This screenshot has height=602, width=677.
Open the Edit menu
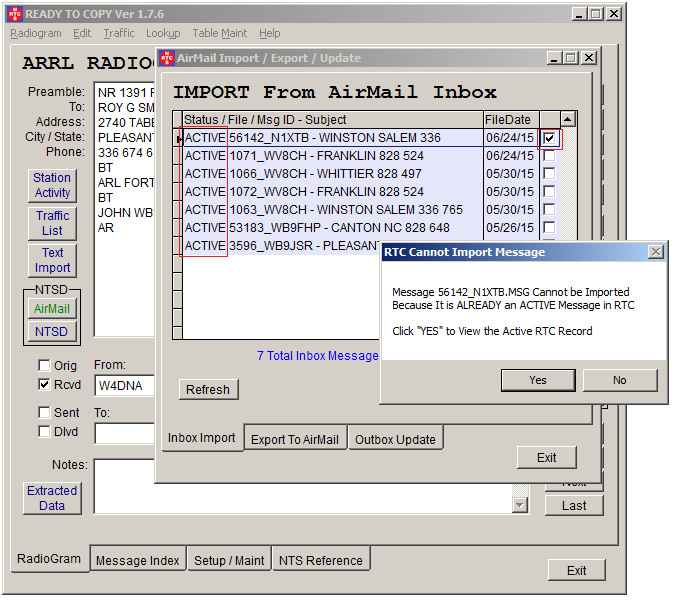[x=82, y=33]
